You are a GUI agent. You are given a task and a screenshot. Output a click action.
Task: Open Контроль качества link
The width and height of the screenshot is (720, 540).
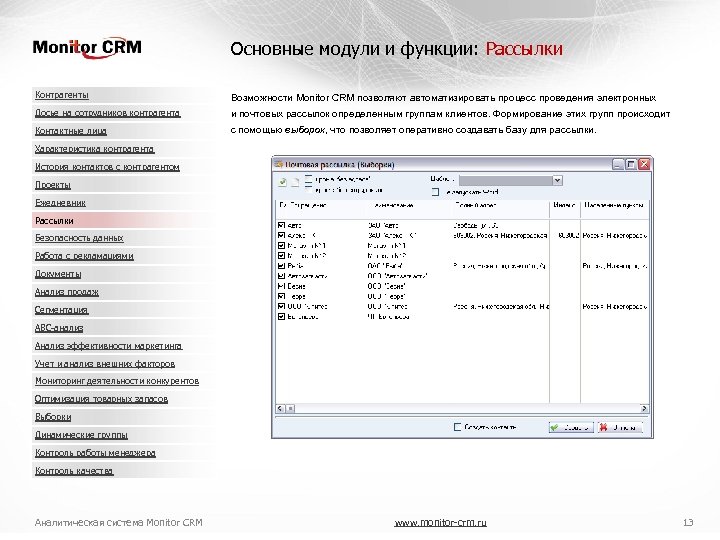74,471
